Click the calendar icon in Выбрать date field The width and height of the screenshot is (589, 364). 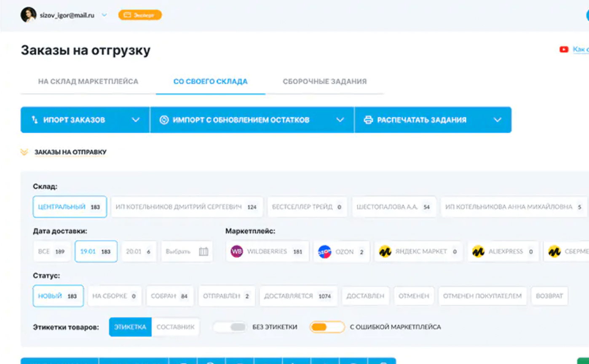[203, 252]
